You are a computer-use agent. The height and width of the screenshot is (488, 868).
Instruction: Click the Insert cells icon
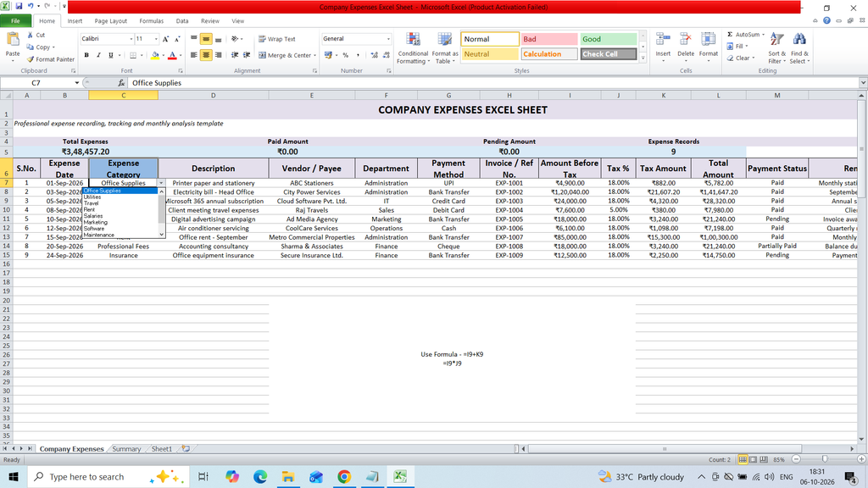[x=663, y=41]
